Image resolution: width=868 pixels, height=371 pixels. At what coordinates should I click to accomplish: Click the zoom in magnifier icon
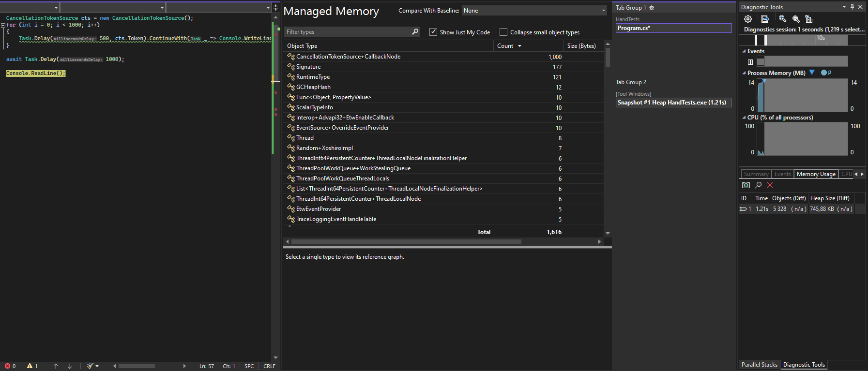pyautogui.click(x=782, y=19)
